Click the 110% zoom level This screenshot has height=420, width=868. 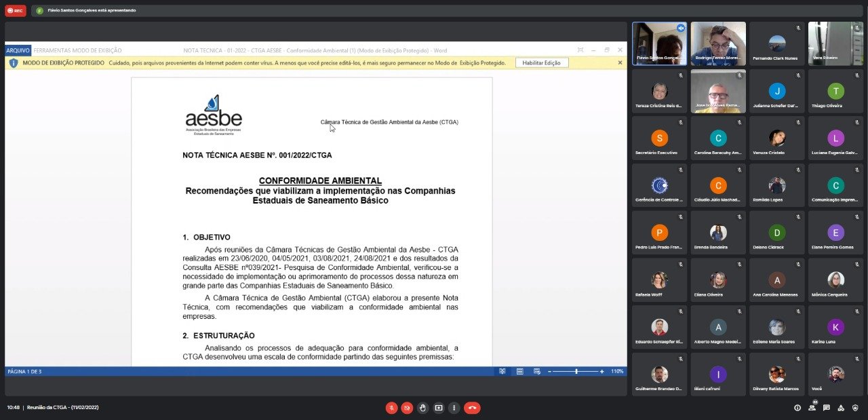616,371
